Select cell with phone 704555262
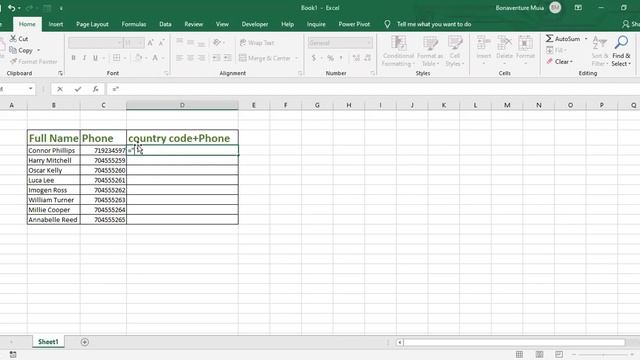640x360 pixels. click(x=104, y=190)
